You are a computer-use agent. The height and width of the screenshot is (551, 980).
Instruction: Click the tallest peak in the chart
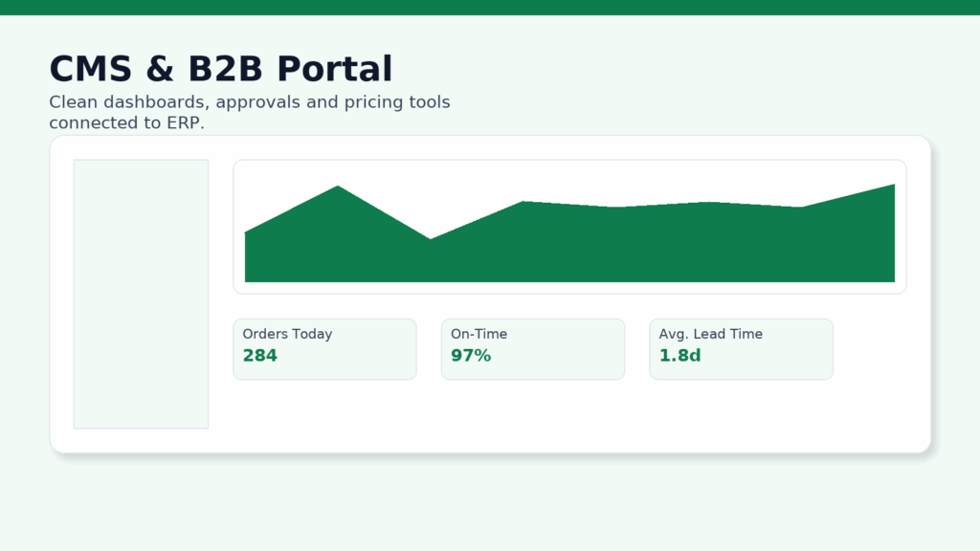pos(340,187)
